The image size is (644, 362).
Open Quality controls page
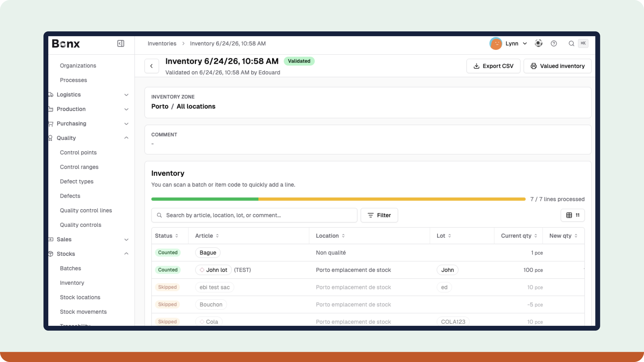[x=80, y=225]
